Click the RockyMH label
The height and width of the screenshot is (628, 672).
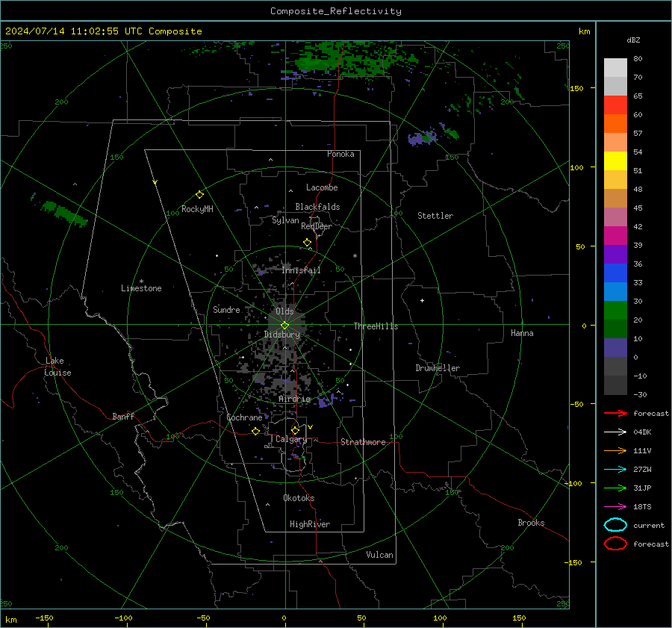tap(197, 209)
